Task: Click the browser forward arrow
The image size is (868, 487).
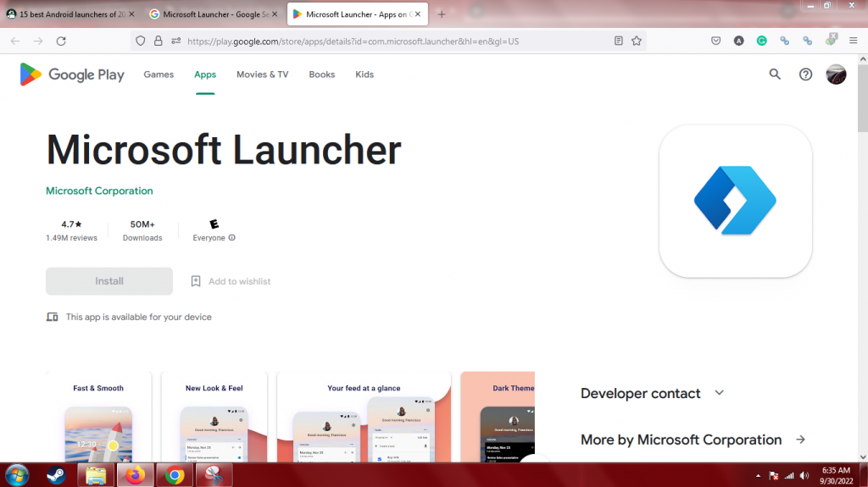Action: (x=38, y=41)
